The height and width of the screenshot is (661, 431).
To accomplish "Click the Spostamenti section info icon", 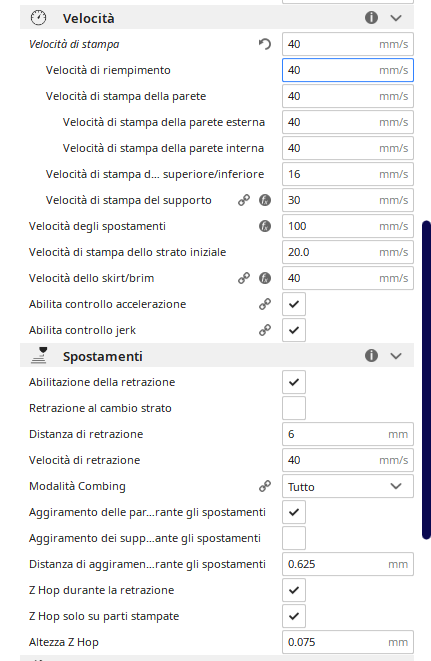I will 371,356.
